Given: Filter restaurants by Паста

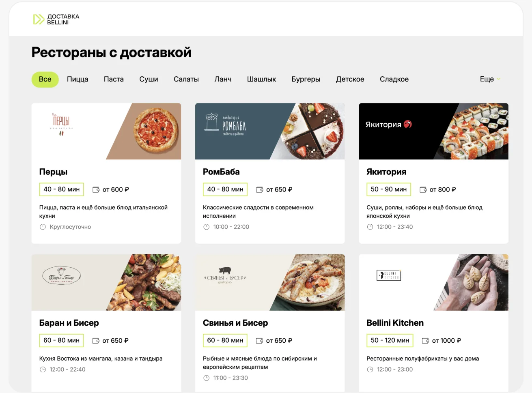Looking at the screenshot, I should tap(114, 79).
